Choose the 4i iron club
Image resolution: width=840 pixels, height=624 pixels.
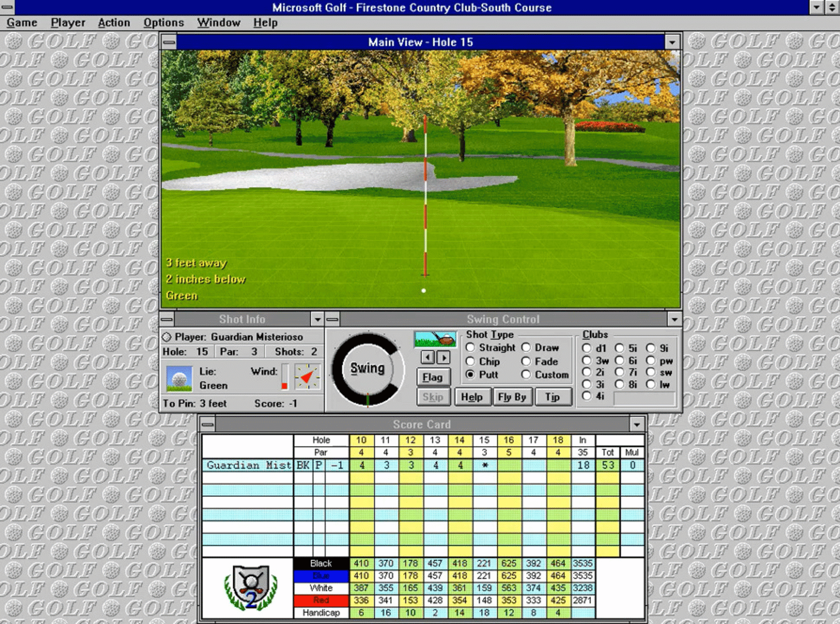(593, 396)
